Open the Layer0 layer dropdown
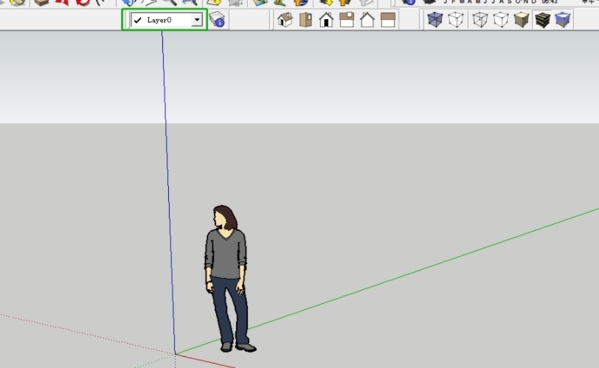Viewport: 599px width, 368px height. (197, 19)
